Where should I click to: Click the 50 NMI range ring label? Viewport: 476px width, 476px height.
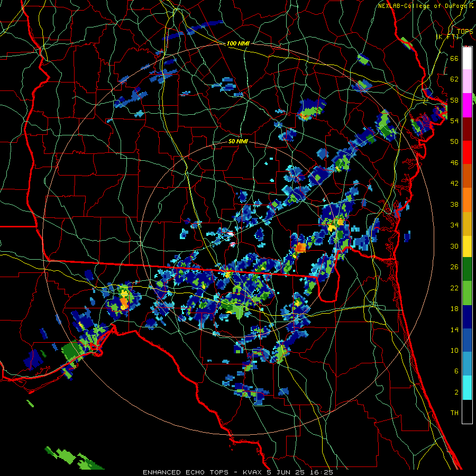pyautogui.click(x=238, y=141)
